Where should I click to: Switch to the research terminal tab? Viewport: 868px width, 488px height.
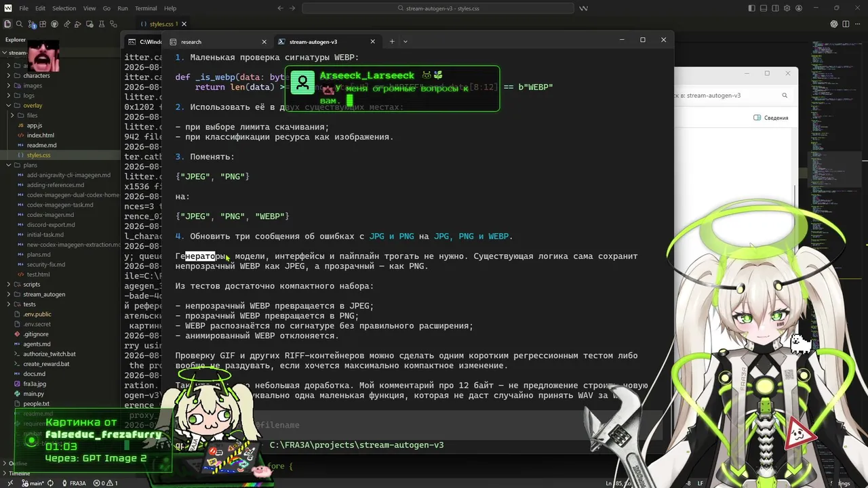tap(217, 41)
